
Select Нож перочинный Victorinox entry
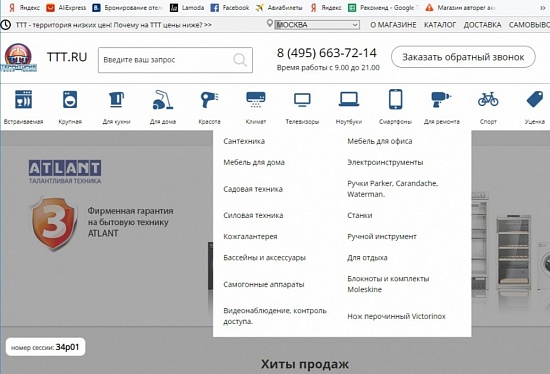(x=396, y=316)
